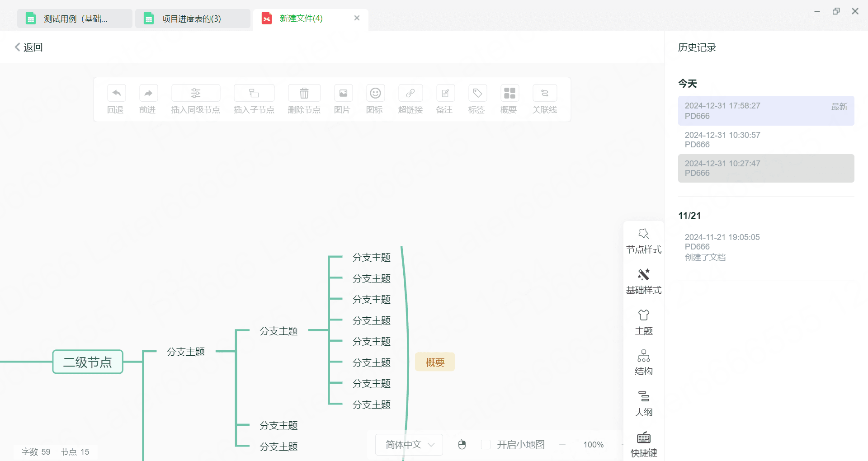868x461 pixels.
Task: Select history version 2024-12-31 10:27:47
Action: tap(766, 168)
